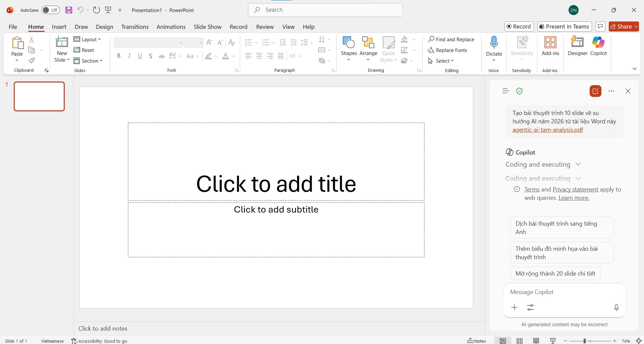The width and height of the screenshot is (644, 344).
Task: Toggle the AutoSave switch
Action: pos(51,10)
